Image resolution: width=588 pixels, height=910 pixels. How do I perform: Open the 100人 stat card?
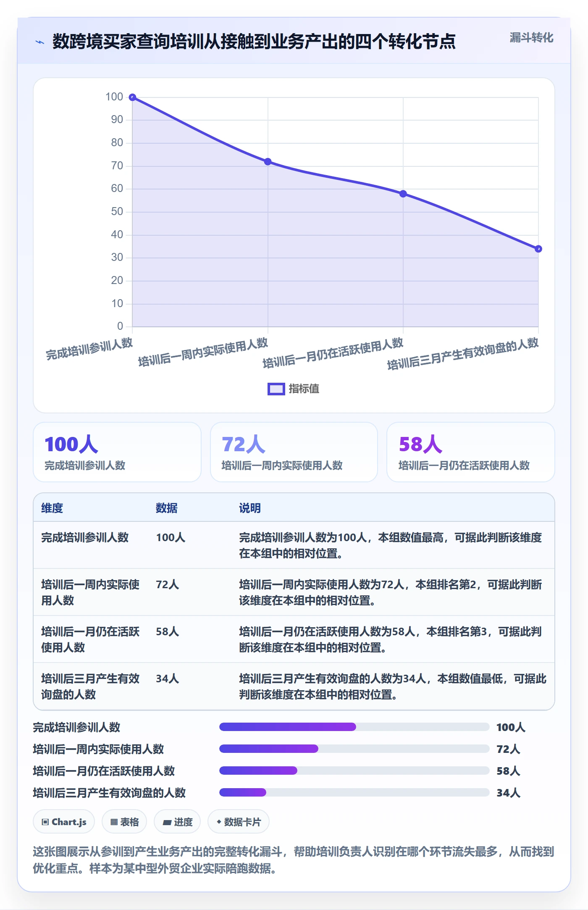117,452
